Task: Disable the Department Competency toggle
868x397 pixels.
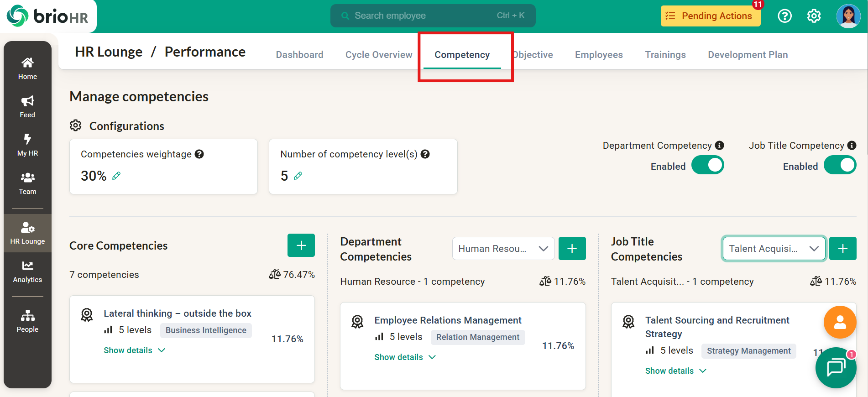Action: pyautogui.click(x=707, y=165)
